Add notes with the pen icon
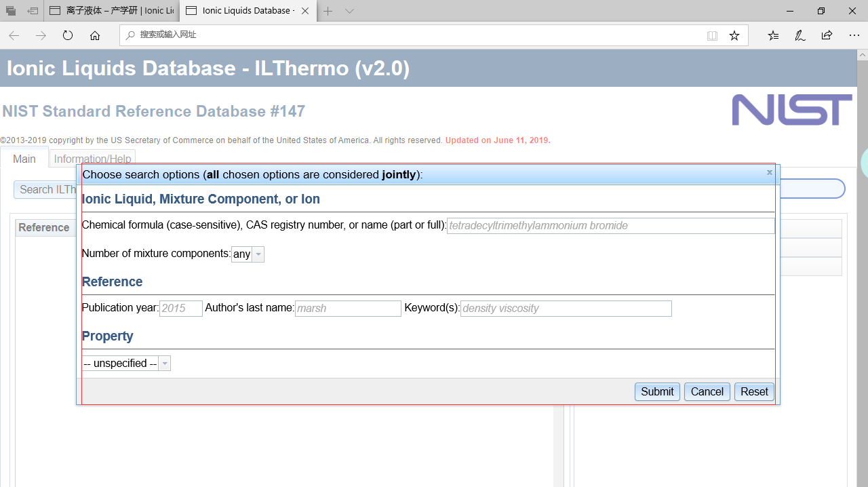The width and height of the screenshot is (868, 487). 800,36
